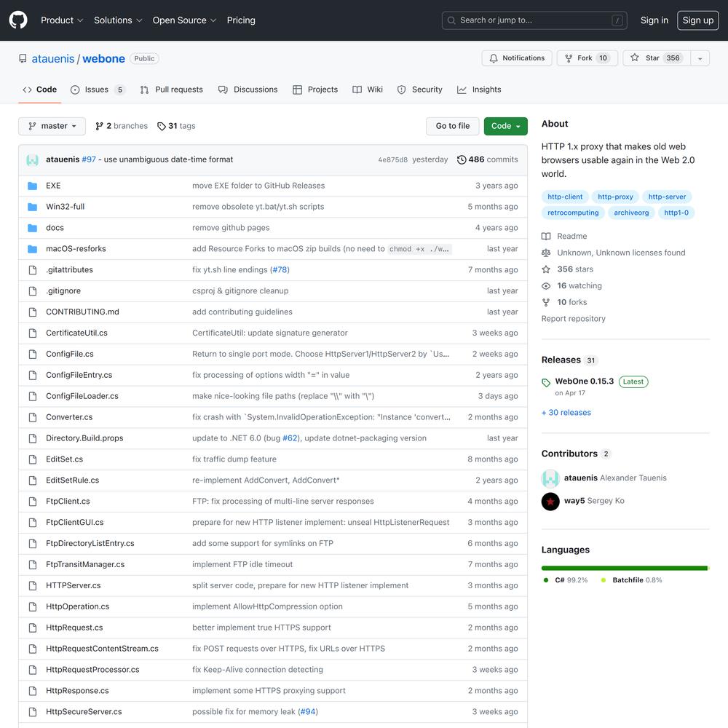Open the green Code dropdown button
This screenshot has width=728, height=728.
click(x=505, y=126)
